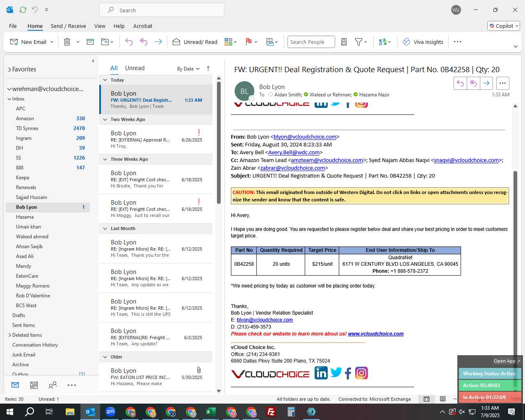
Task: Open the ribbon's three-dots overflow menu
Action: point(458,42)
